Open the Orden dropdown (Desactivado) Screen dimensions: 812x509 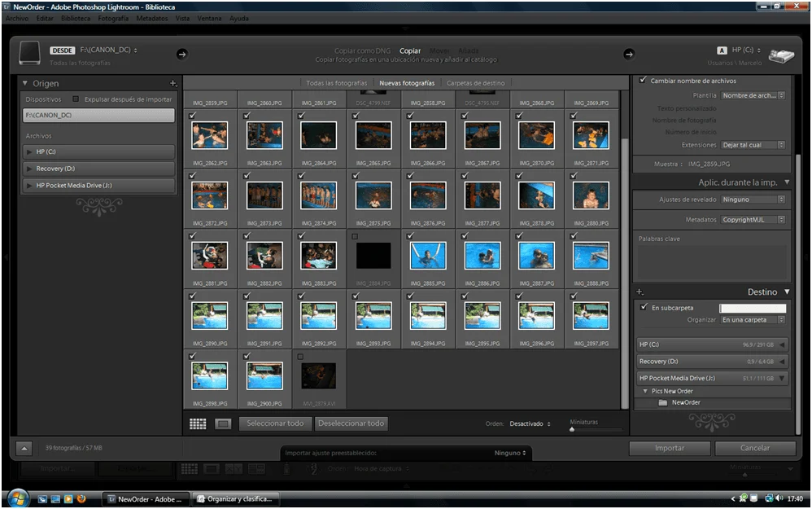[x=530, y=424]
